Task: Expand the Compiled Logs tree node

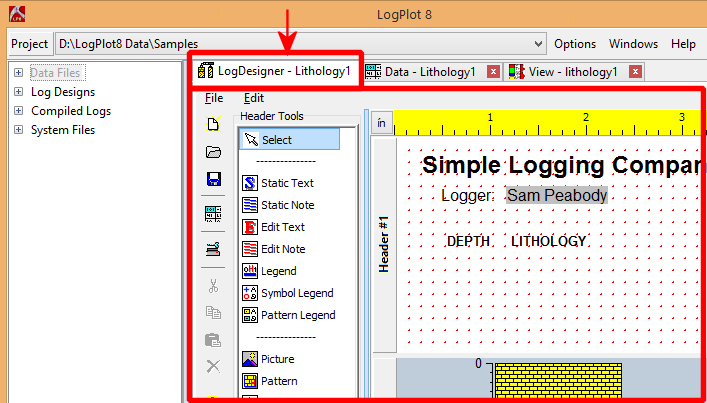Action: (x=18, y=111)
